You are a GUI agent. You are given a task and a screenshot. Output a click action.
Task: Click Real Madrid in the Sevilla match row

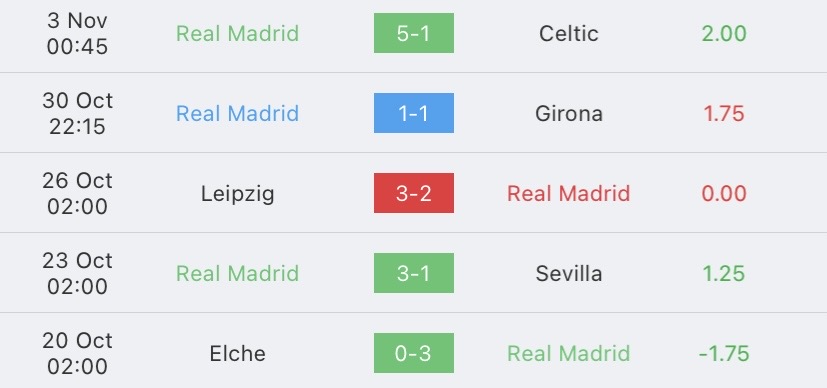pyautogui.click(x=237, y=274)
